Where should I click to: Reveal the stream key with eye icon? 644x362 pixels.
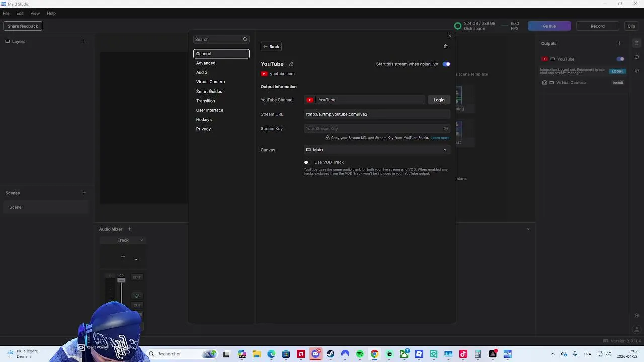coord(445,129)
